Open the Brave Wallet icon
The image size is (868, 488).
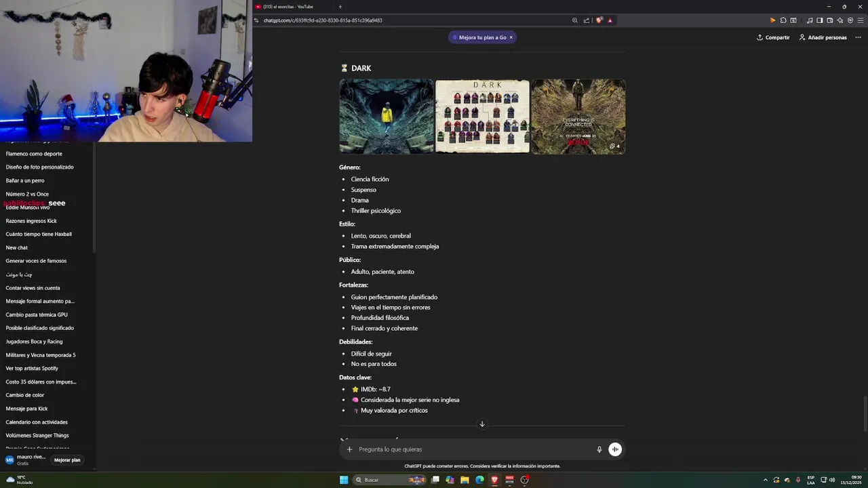(x=829, y=20)
